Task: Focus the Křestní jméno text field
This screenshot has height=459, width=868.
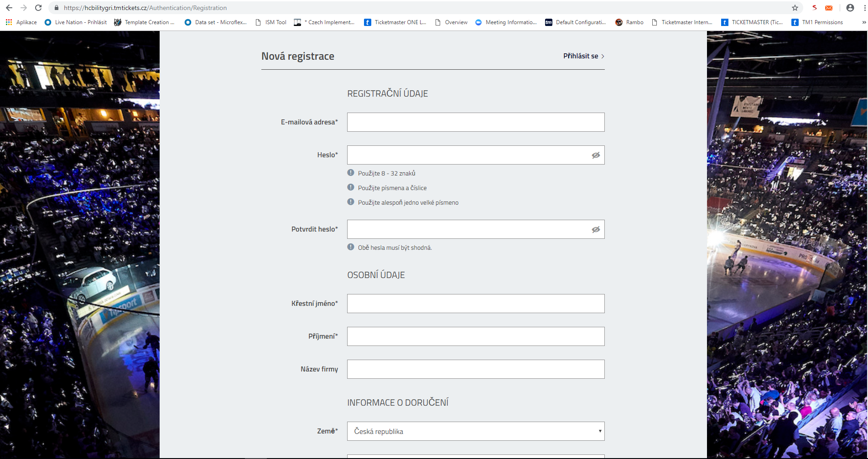Action: tap(476, 304)
